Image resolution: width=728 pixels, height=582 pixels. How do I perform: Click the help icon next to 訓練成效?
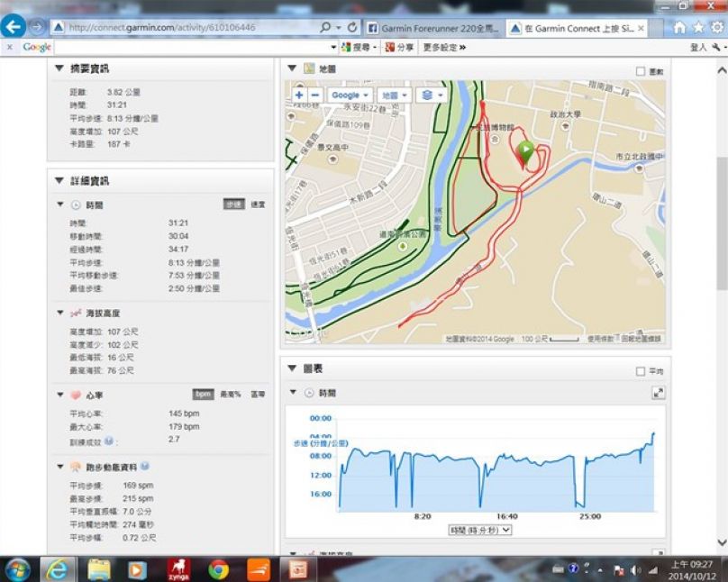click(109, 441)
